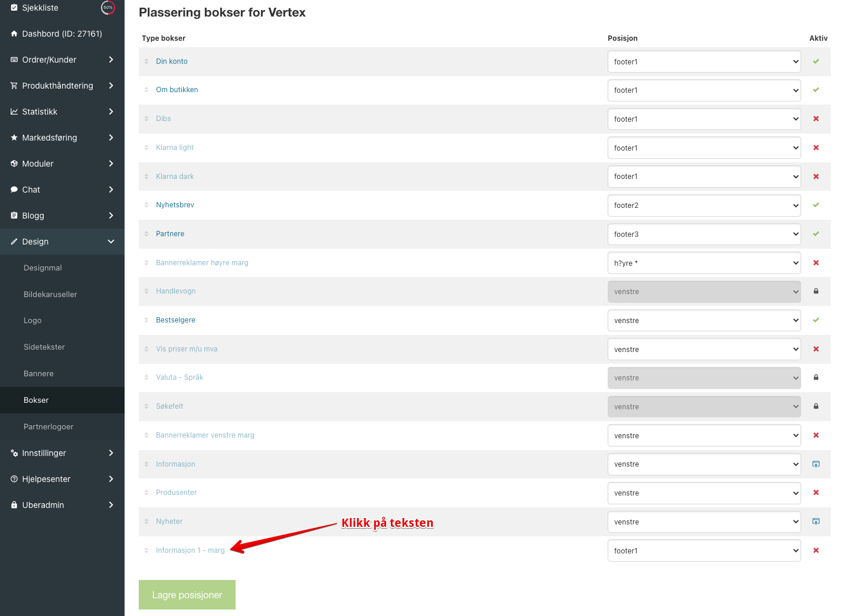Click the popup icon in Nyheter row
Viewport: 842px width, 616px height.
816,522
